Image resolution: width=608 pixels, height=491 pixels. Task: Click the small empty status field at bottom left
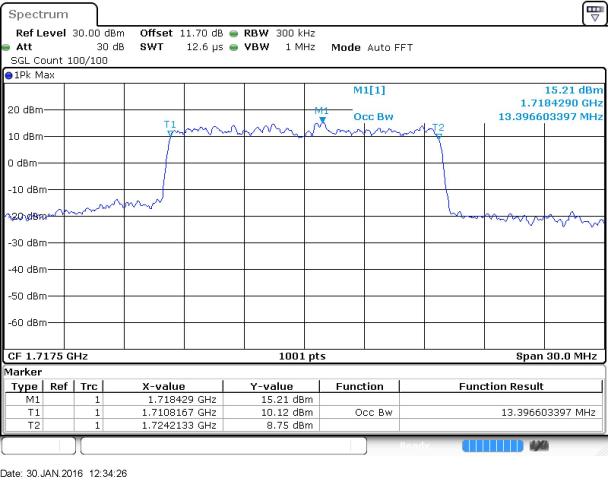38,446
